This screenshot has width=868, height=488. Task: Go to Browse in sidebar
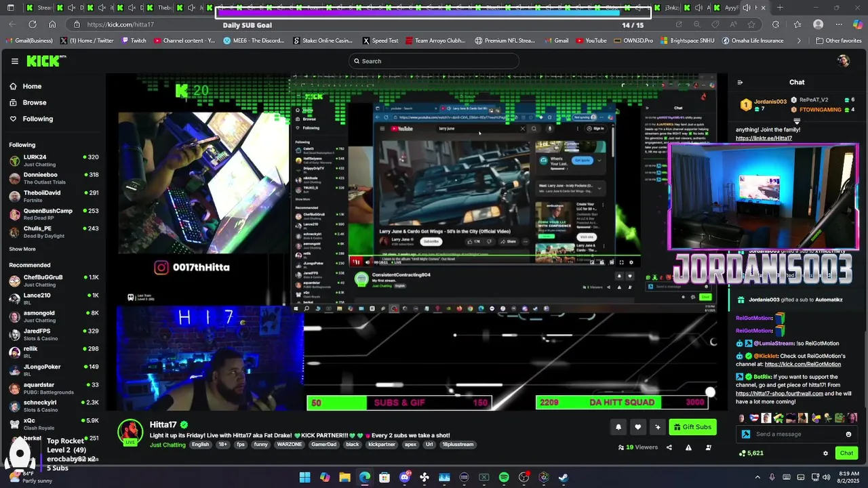(x=28, y=102)
